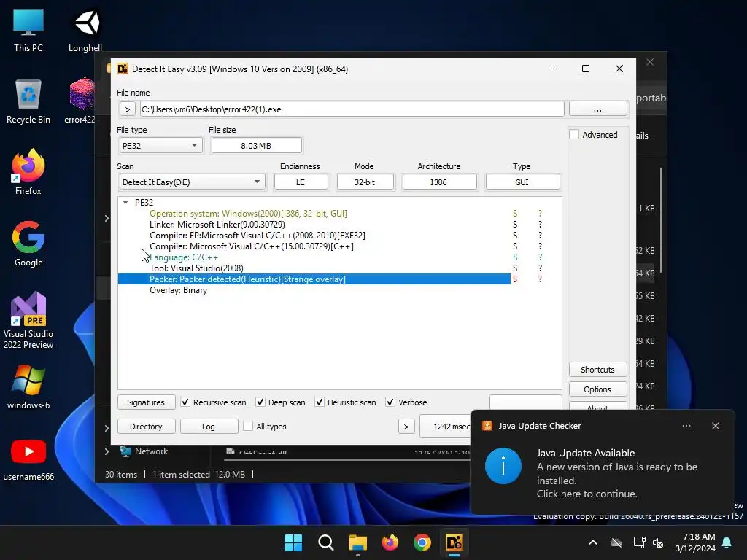Viewport: 747px width, 560px height.
Task: Open the Longhell Unity desktop icon
Action: pos(85,30)
